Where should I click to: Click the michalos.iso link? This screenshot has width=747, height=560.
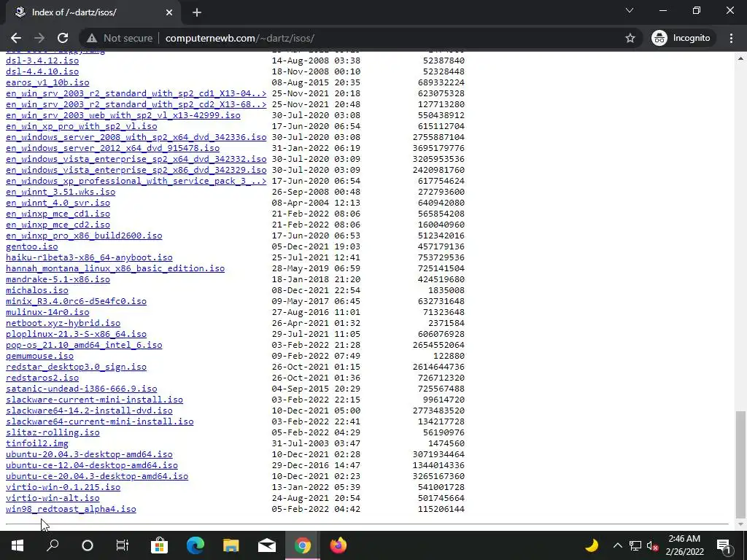[37, 290]
